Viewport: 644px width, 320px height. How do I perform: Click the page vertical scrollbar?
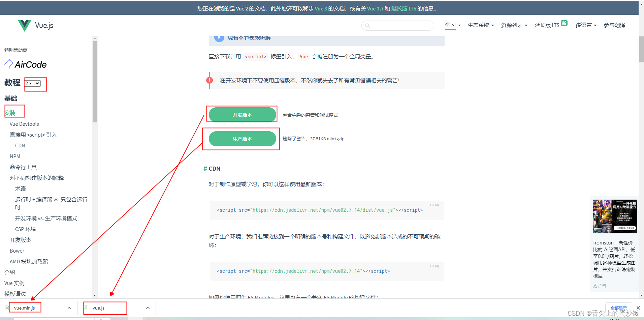(641, 49)
